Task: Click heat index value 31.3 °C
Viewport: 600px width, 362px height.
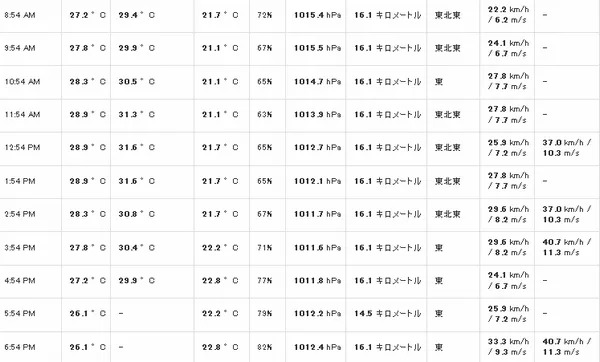Action: pos(137,114)
